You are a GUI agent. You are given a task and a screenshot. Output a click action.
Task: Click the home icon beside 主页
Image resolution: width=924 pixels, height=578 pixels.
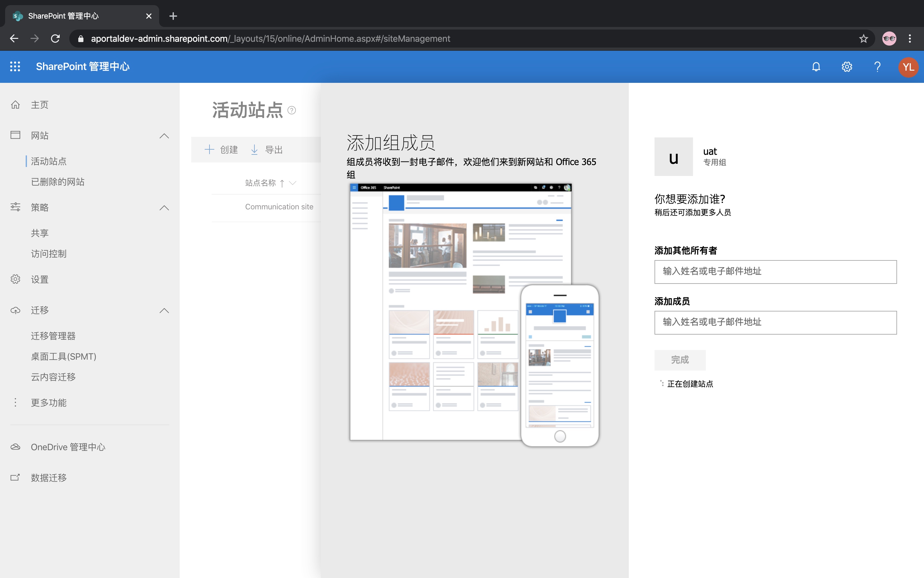coord(15,104)
